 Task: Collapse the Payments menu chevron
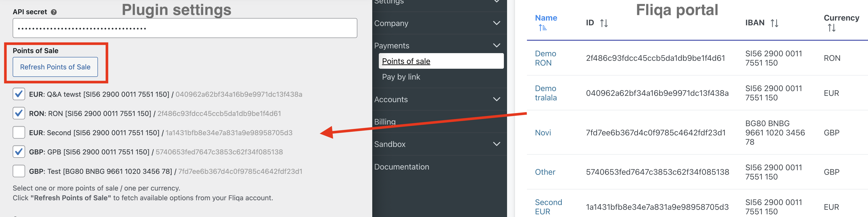coord(496,45)
